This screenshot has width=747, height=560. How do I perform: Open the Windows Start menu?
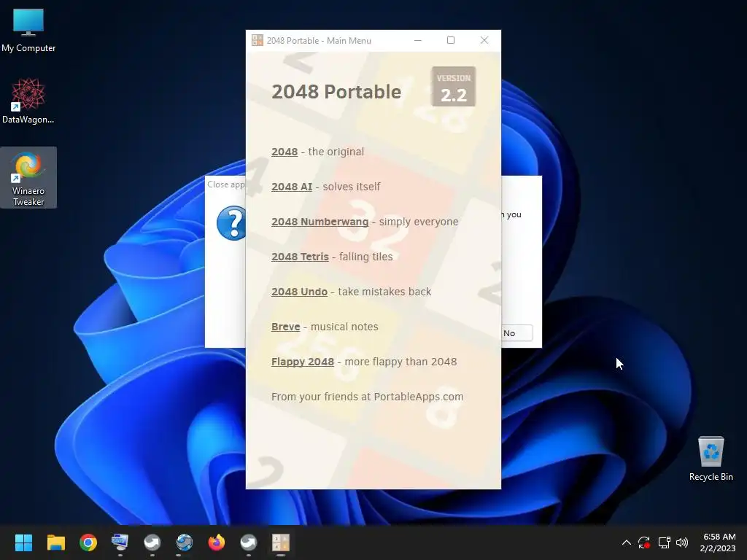pyautogui.click(x=23, y=542)
